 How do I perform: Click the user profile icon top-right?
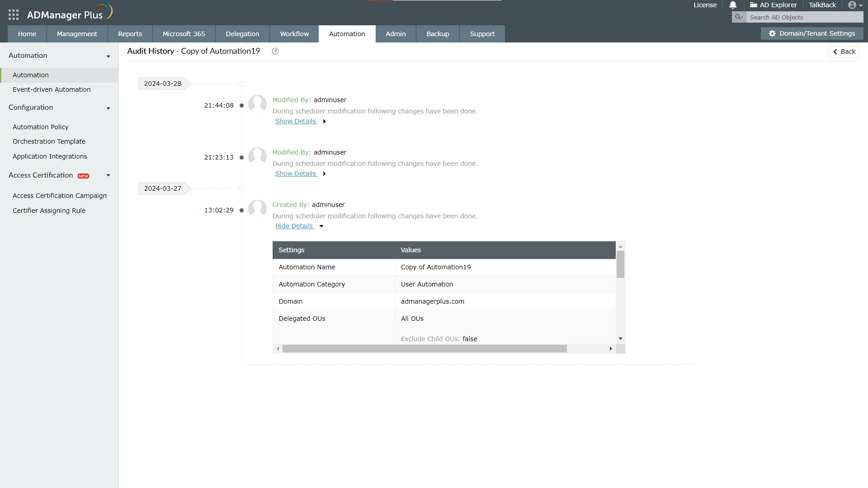tap(853, 5)
